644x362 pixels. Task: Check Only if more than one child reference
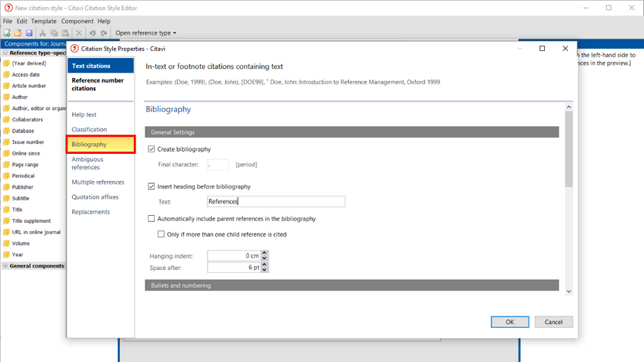click(x=161, y=234)
